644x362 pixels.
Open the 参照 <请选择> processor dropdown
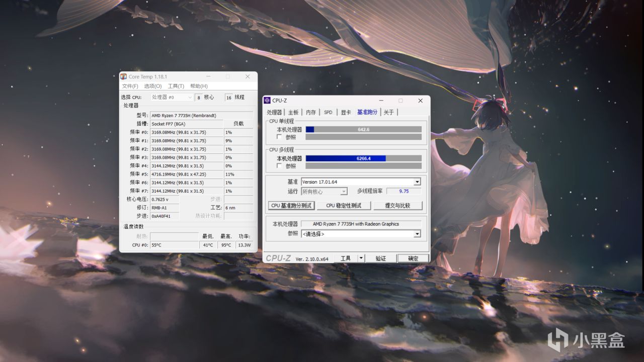[x=417, y=234]
